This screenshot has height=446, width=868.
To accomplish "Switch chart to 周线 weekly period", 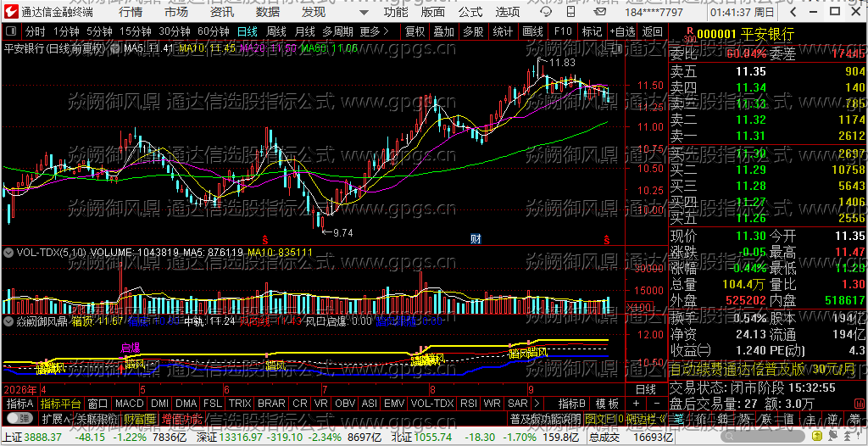I will [275, 31].
